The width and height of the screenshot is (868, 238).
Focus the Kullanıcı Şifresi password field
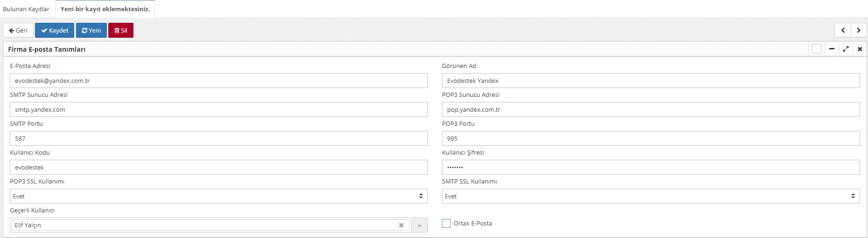tap(651, 167)
